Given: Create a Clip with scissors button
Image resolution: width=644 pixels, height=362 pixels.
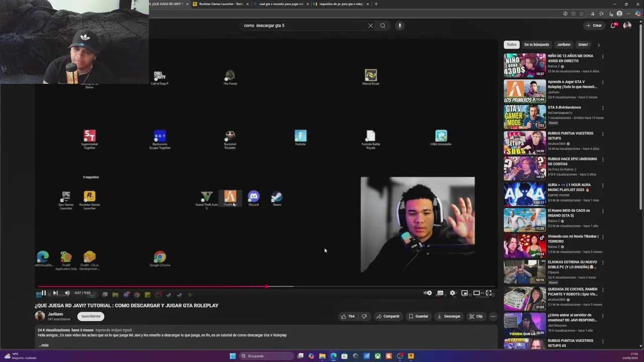Looking at the screenshot, I should point(476,316).
